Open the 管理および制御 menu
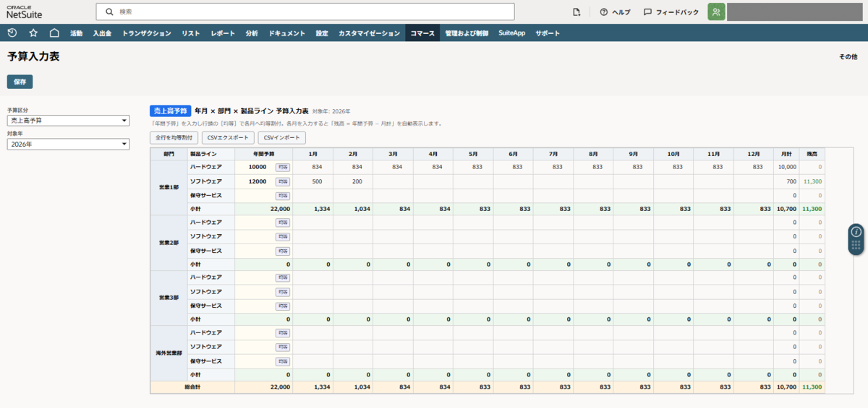 (467, 33)
